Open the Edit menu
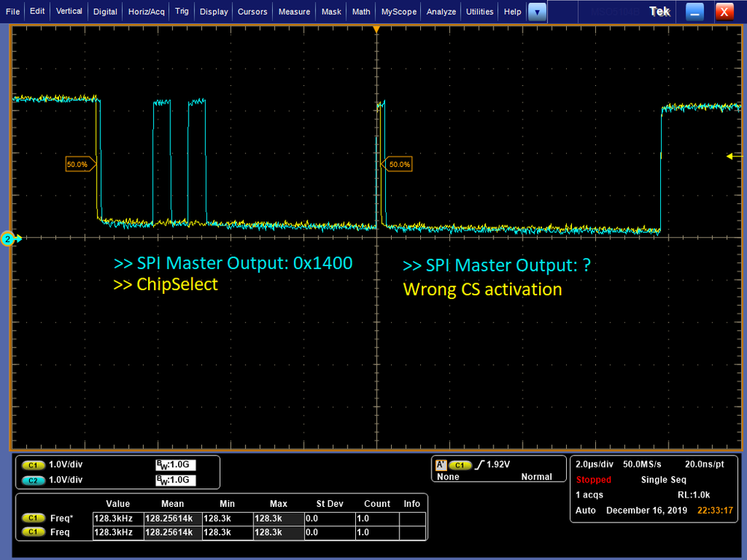This screenshot has width=747, height=560. 37,11
